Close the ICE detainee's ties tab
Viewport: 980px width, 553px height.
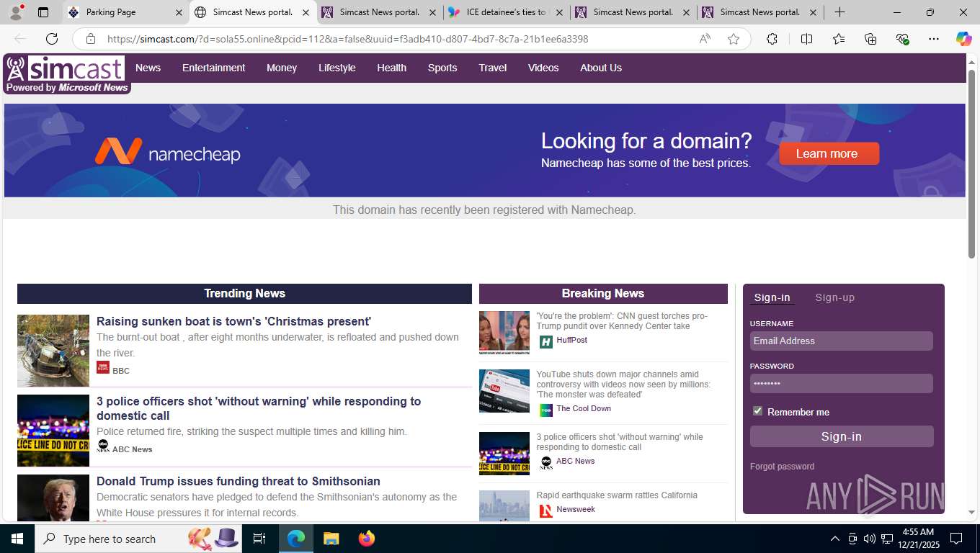[559, 12]
